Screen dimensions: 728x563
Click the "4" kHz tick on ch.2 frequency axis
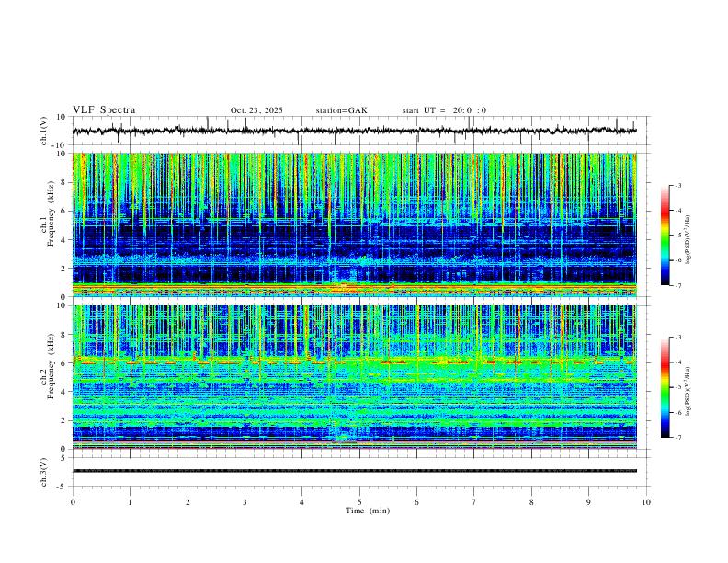(x=65, y=392)
